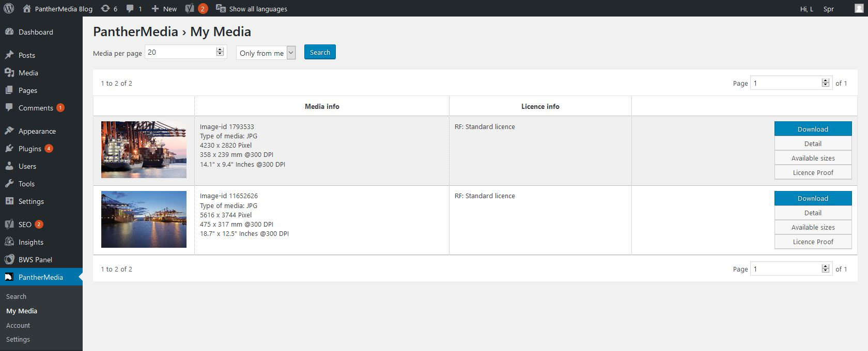The width and height of the screenshot is (868, 351).
Task: Click the Insights icon in sidebar
Action: point(9,242)
